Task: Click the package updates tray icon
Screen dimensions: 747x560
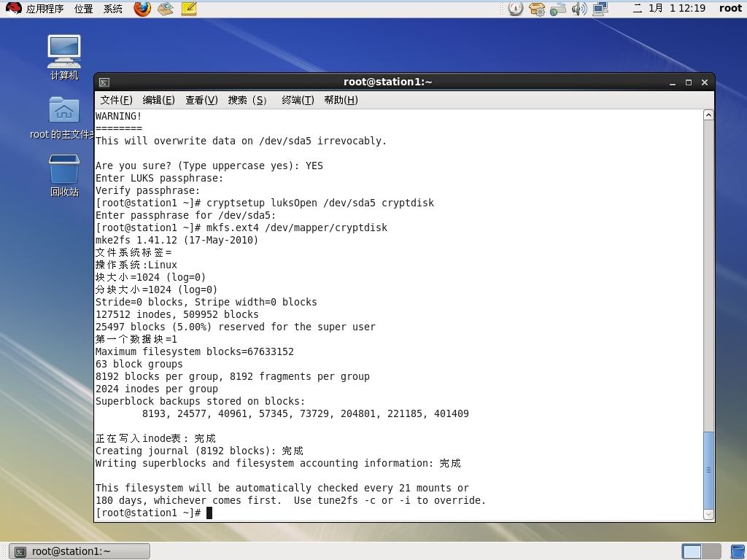Action: click(x=537, y=9)
